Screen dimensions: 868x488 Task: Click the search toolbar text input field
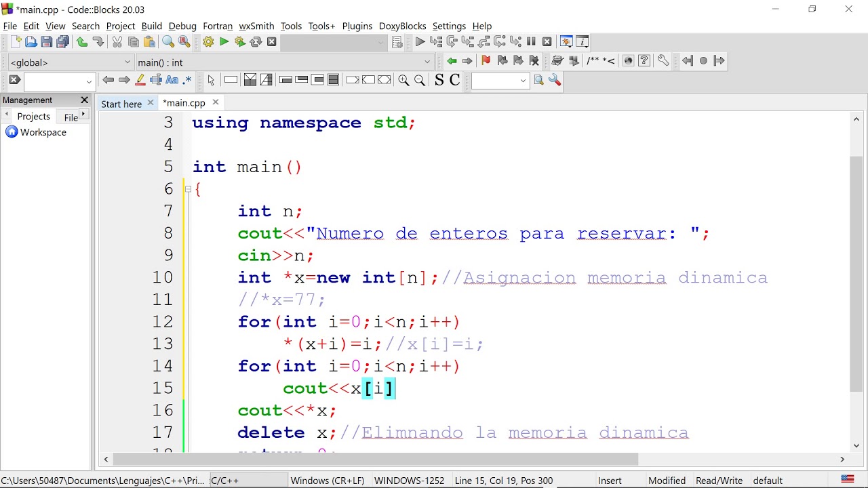pyautogui.click(x=53, y=81)
